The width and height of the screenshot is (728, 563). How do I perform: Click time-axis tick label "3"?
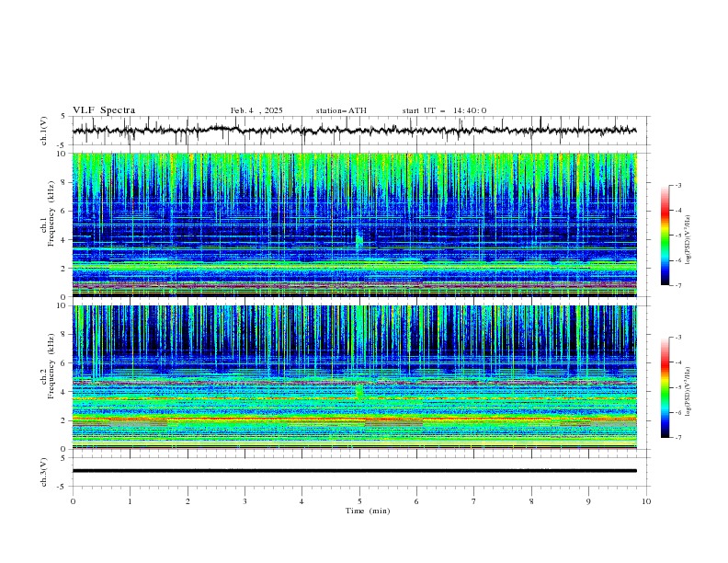coord(245,501)
